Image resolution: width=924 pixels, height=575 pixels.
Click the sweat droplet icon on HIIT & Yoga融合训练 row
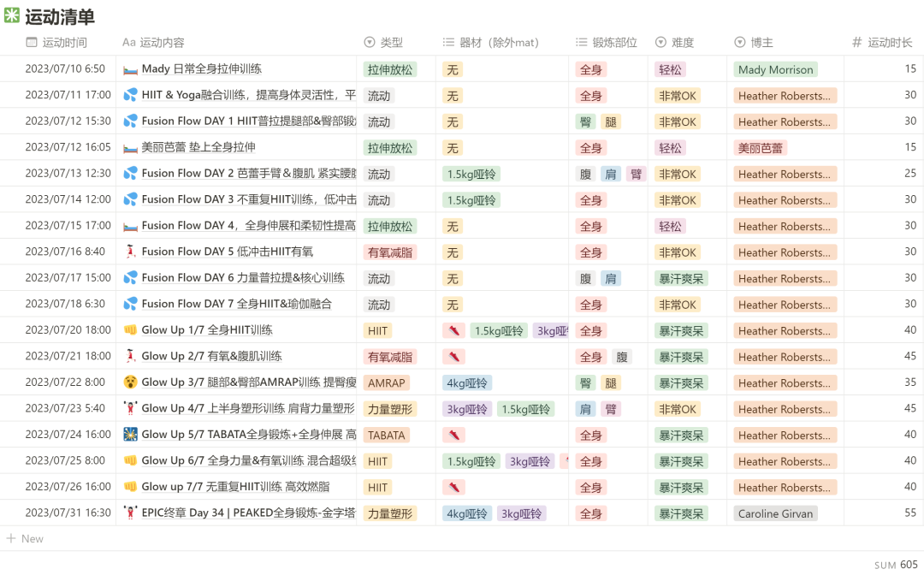[130, 96]
